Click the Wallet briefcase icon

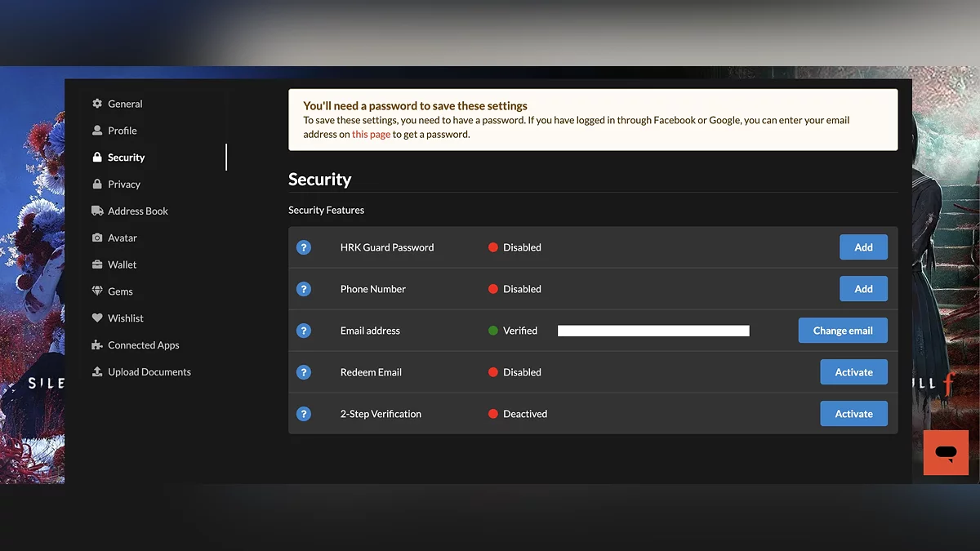[x=97, y=264]
